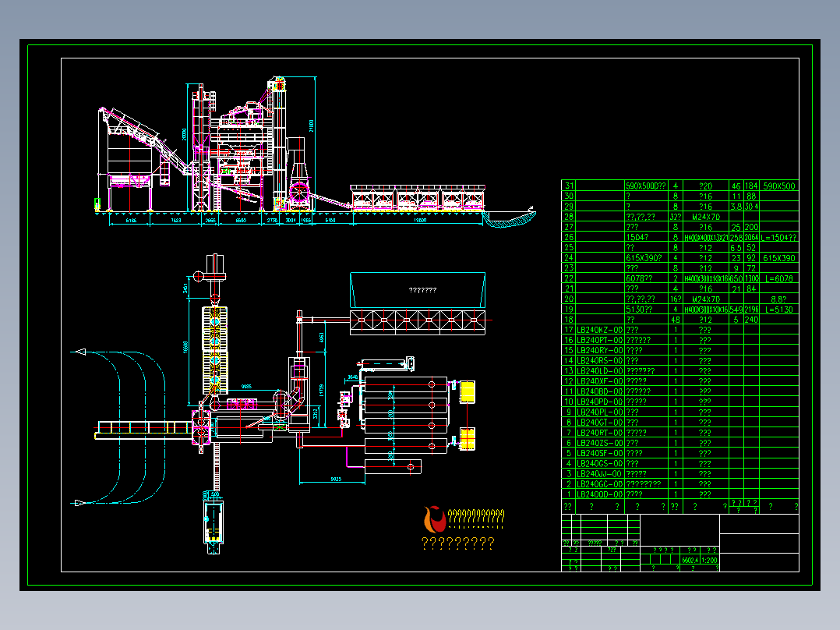Select item number 31 in the parts table
Screen dimensions: 840x630
pyautogui.click(x=569, y=186)
